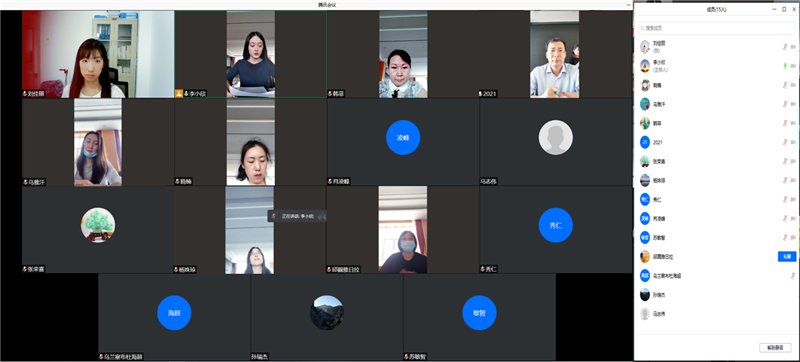Click the search members input field
The width and height of the screenshot is (800, 362).
(717, 28)
